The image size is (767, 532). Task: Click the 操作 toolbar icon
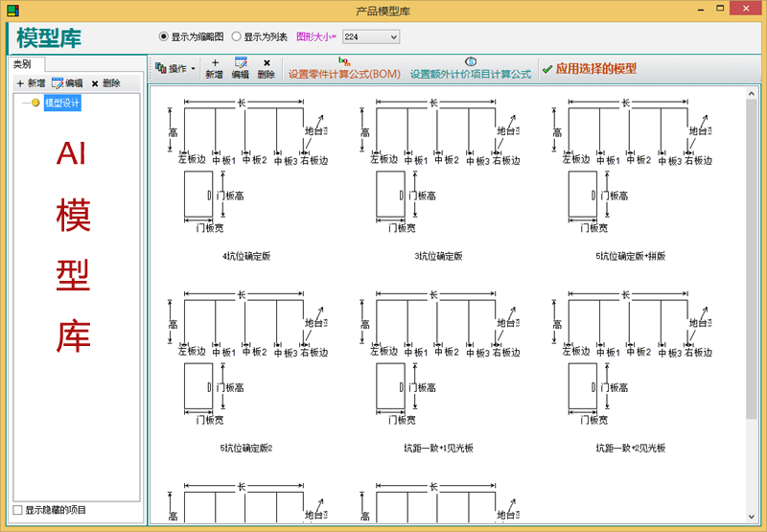[161, 68]
